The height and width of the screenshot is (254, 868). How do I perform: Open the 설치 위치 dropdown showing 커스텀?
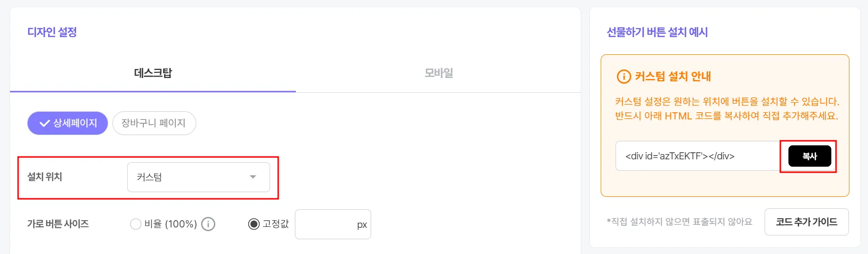point(191,177)
